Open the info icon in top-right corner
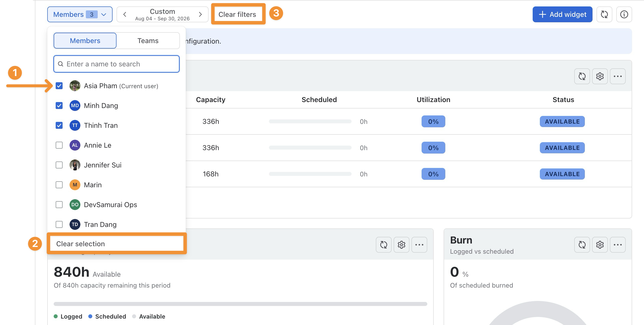This screenshot has width=644, height=325. (x=624, y=15)
